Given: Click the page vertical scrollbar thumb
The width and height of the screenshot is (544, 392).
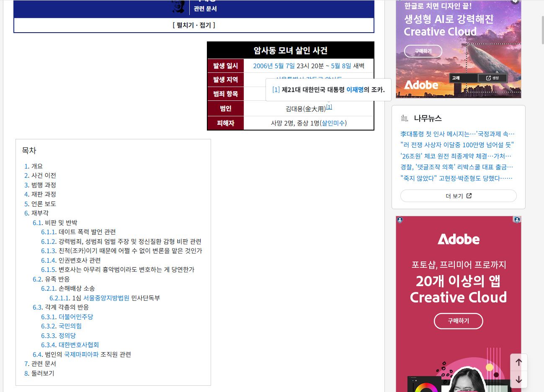Looking at the screenshot, I should coord(542,29).
